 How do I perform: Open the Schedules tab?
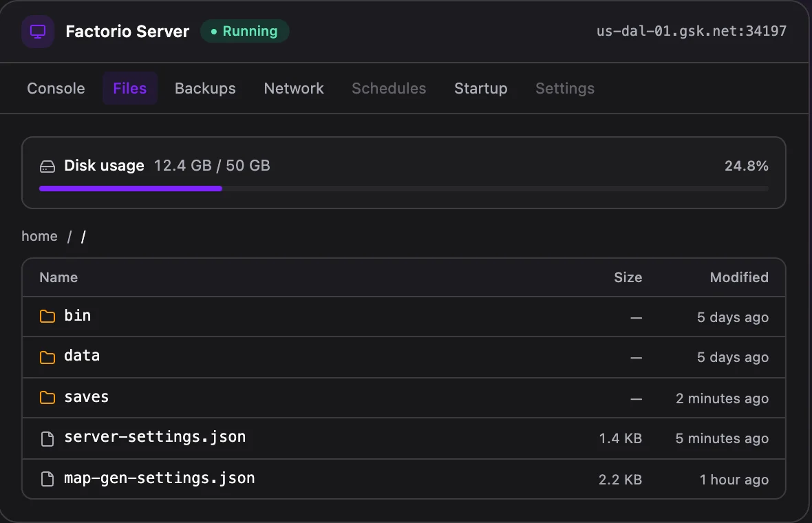click(389, 89)
